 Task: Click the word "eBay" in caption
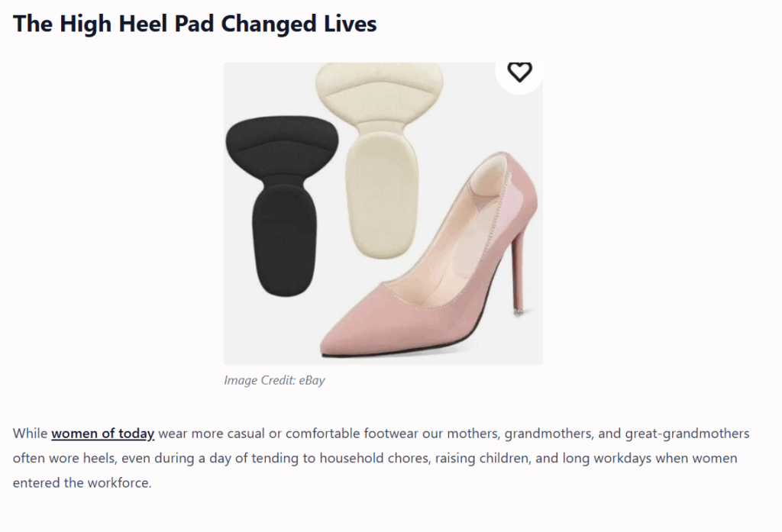tap(311, 380)
